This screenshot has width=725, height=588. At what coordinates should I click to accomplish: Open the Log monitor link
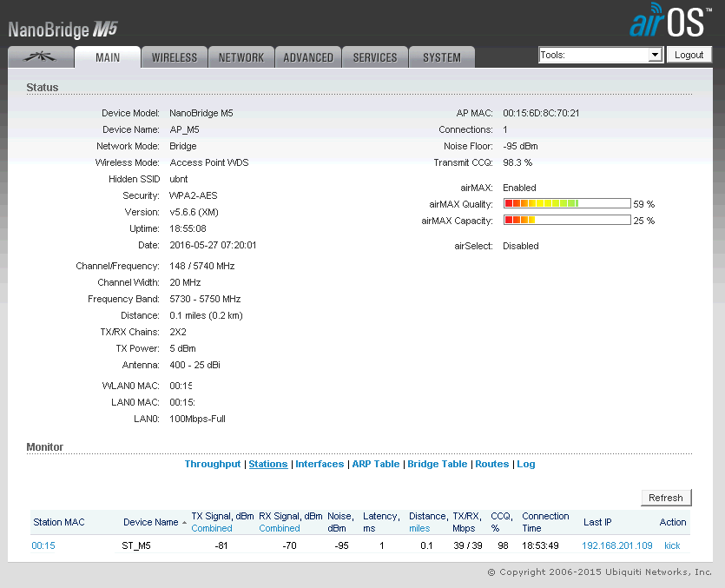click(x=525, y=464)
